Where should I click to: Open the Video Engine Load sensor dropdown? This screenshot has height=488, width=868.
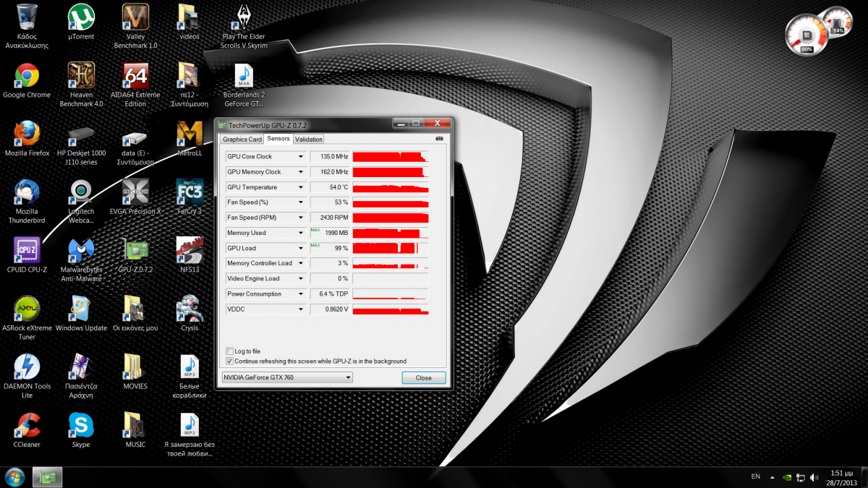pos(301,278)
